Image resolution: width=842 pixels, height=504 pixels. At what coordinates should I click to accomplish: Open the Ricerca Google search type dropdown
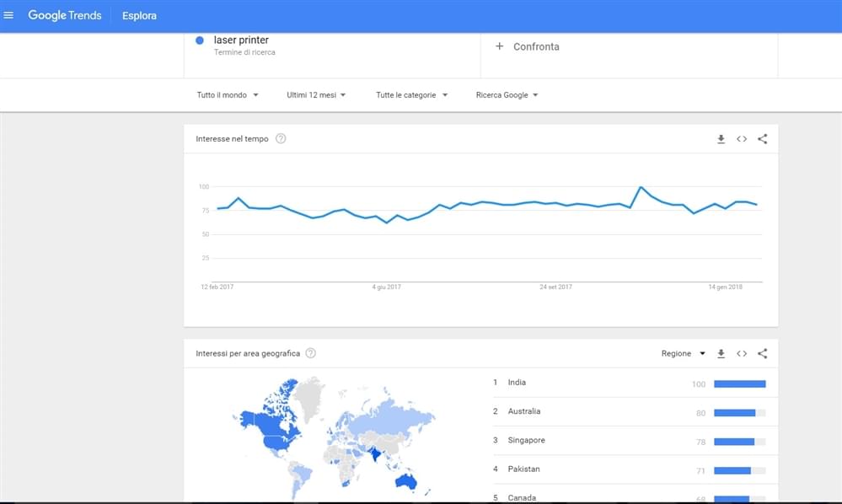(x=507, y=95)
